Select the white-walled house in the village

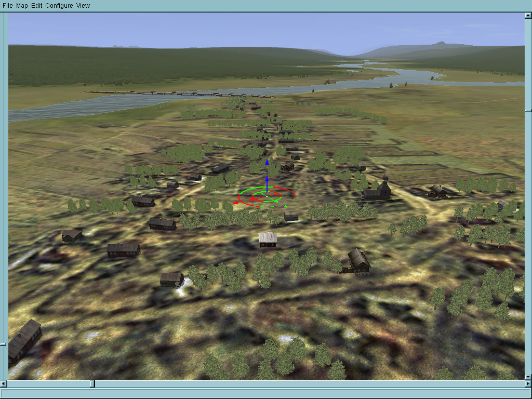(268, 239)
